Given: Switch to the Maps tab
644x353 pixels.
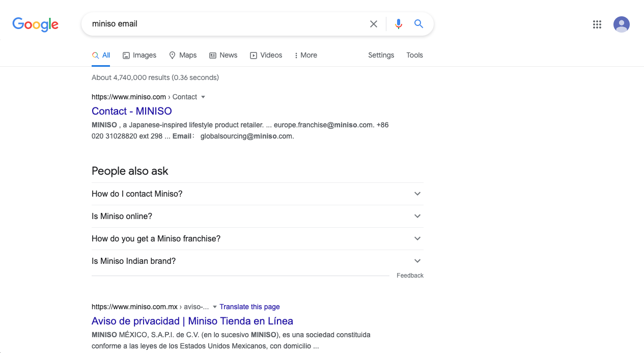Looking at the screenshot, I should [x=183, y=55].
